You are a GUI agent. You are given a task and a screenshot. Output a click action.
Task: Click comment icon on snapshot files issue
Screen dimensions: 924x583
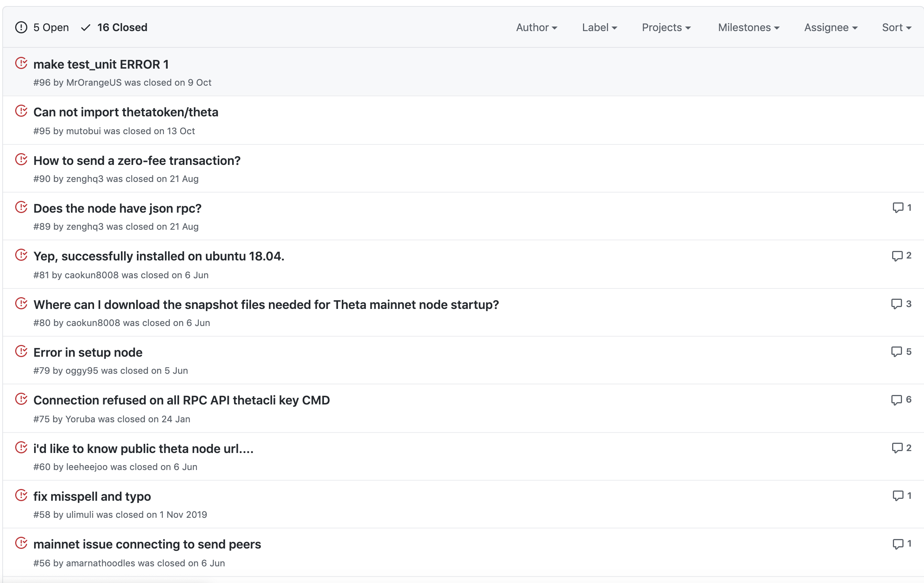[x=896, y=304]
